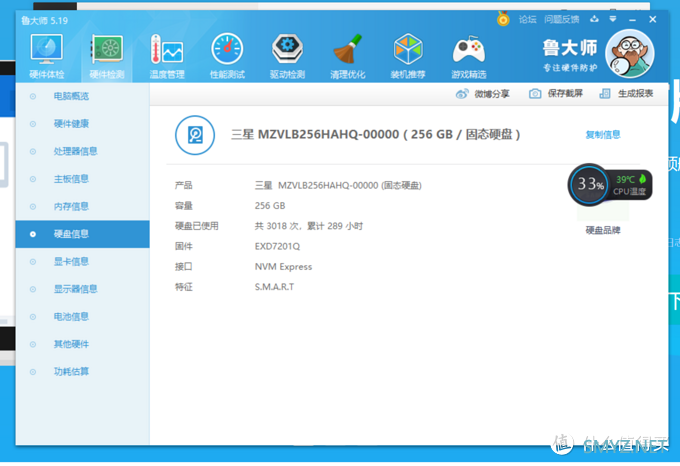This screenshot has width=680, height=466.
Task: Click the 鲁大师 mascot avatar
Action: (x=630, y=54)
